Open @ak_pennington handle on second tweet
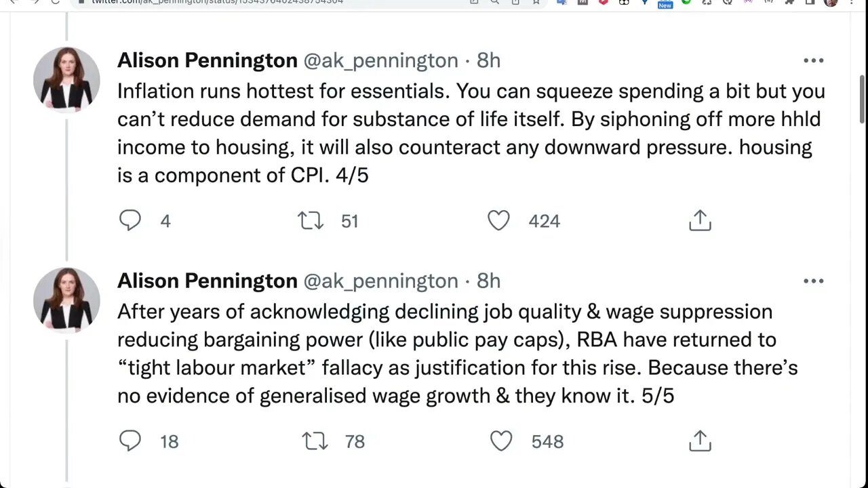Screen dimensions: 868x488 click(x=380, y=281)
